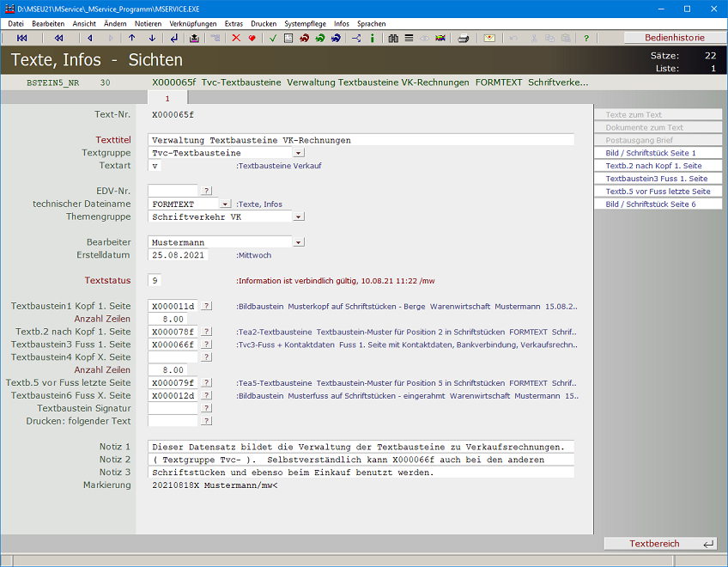Click the green question mark help icon
The height and width of the screenshot is (567, 728).
[x=586, y=39]
